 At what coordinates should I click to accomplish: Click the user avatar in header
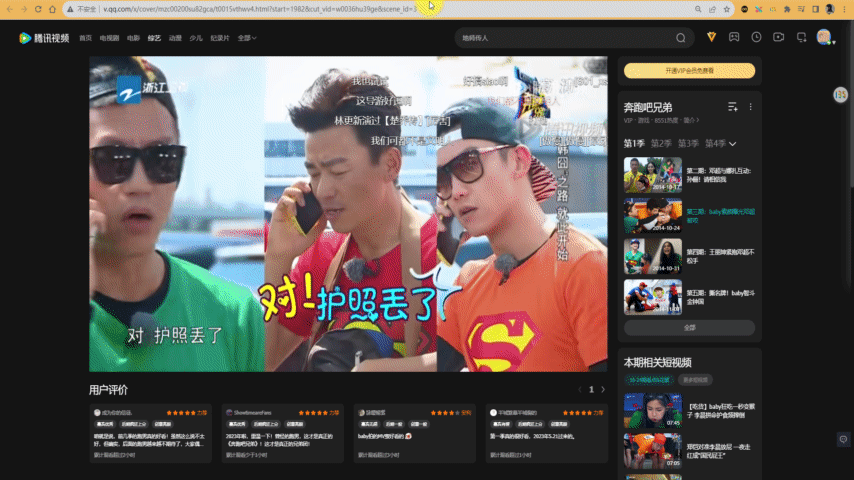click(823, 37)
